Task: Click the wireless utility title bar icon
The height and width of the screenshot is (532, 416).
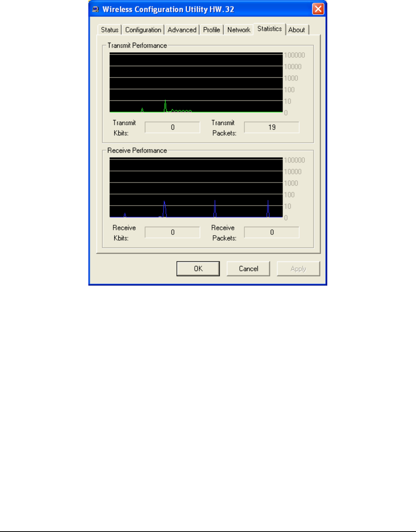Action: coord(96,9)
